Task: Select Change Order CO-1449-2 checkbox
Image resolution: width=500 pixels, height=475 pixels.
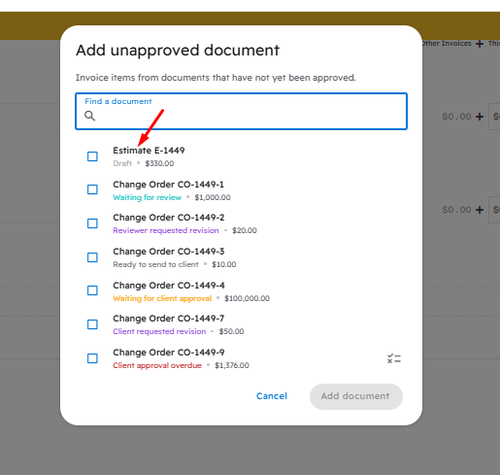Action: click(x=92, y=223)
